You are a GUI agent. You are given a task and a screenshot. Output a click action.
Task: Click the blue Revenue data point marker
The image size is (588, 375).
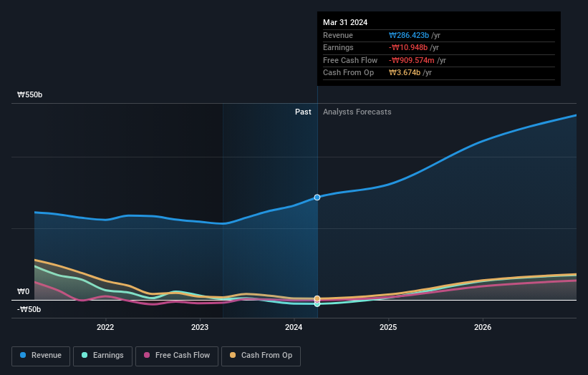[x=317, y=197]
